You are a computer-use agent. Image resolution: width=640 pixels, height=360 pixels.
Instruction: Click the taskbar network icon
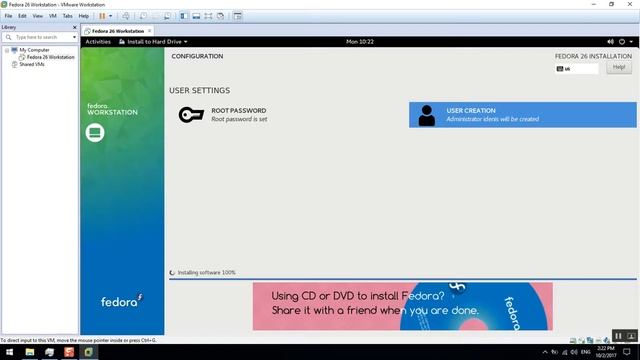pos(564,352)
